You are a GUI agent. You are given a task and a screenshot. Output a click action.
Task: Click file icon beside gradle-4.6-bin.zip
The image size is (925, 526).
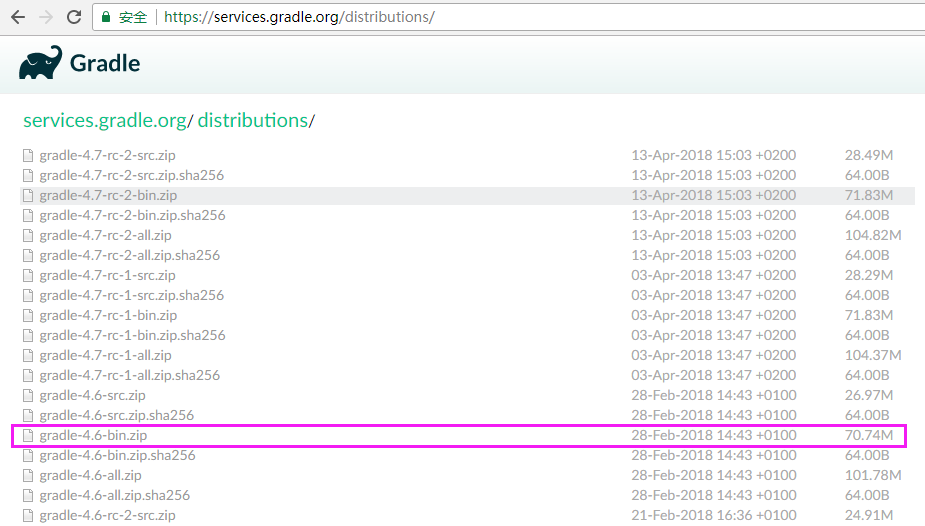click(28, 436)
